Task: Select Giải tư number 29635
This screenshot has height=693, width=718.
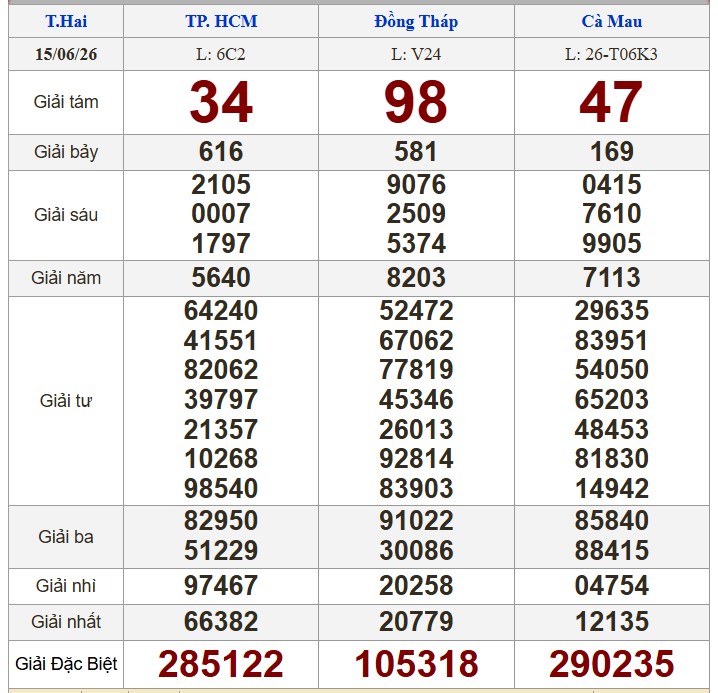Action: point(612,311)
